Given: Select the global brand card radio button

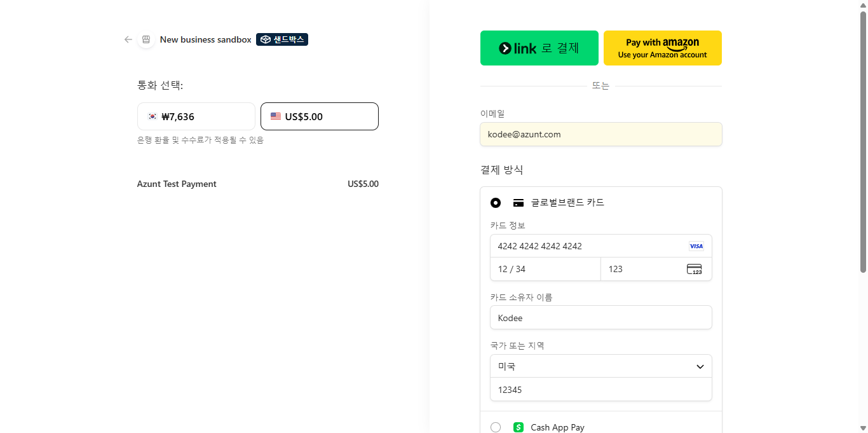Looking at the screenshot, I should [x=496, y=203].
